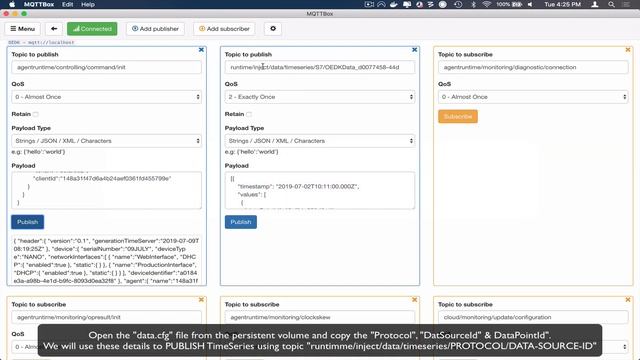The image size is (640, 360).
Task: Open QoS dropdown in command/init publisher
Action: [x=106, y=97]
